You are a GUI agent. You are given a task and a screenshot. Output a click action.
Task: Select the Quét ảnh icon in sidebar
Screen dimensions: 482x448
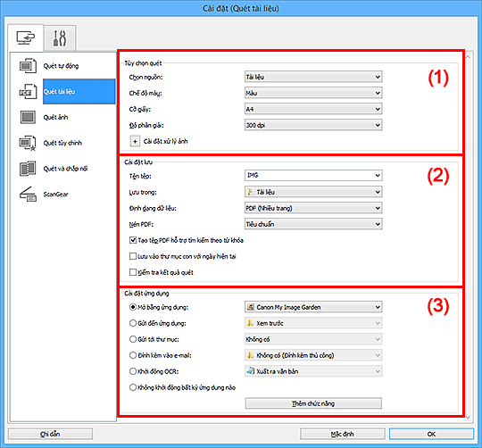(x=28, y=117)
